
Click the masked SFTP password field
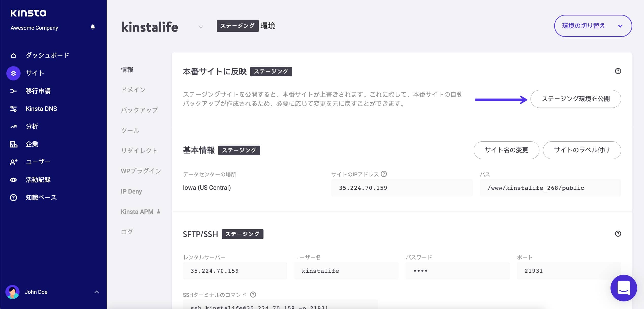457,271
